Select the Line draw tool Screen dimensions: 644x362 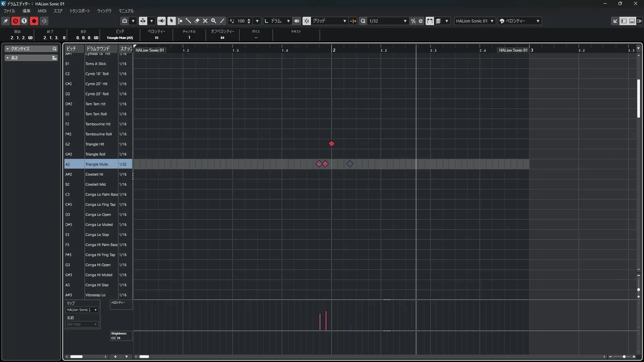222,21
